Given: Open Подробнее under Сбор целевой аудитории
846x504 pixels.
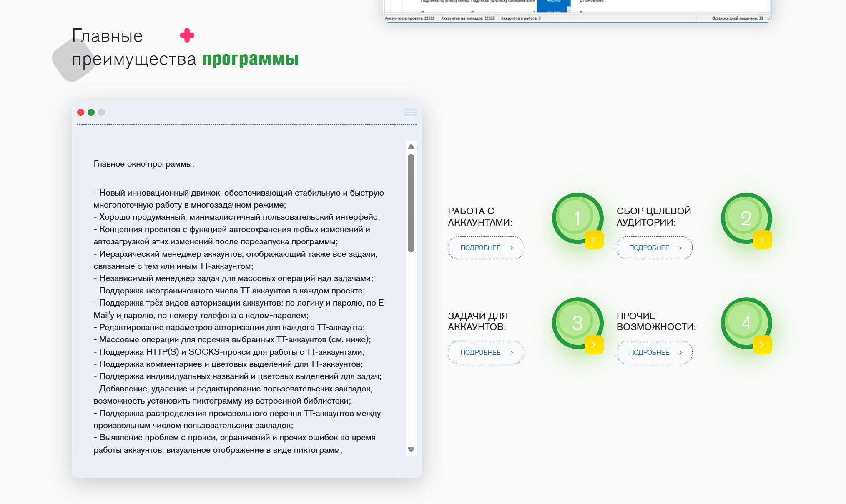Looking at the screenshot, I should coord(654,248).
